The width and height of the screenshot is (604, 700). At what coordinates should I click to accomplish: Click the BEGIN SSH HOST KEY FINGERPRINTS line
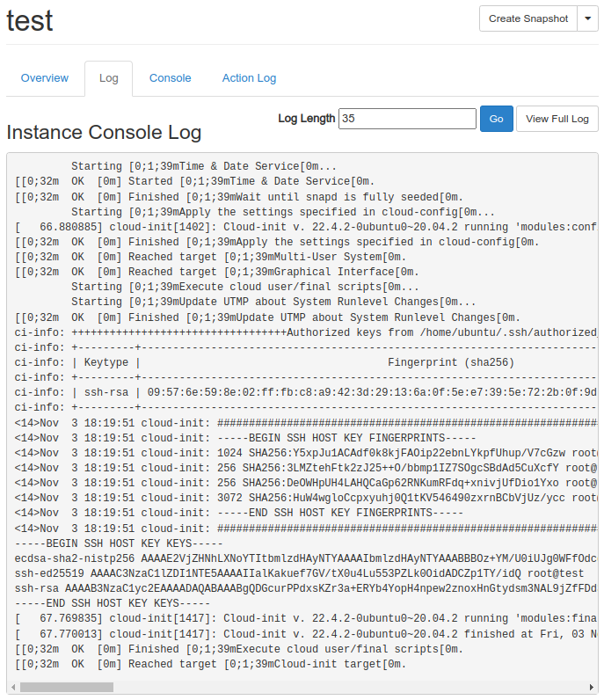[x=245, y=438]
